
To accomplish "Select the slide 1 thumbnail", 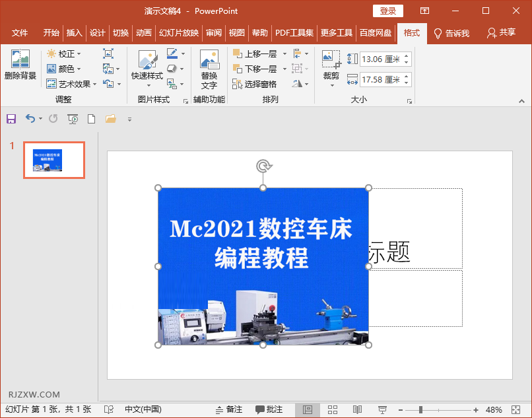I will tap(54, 160).
